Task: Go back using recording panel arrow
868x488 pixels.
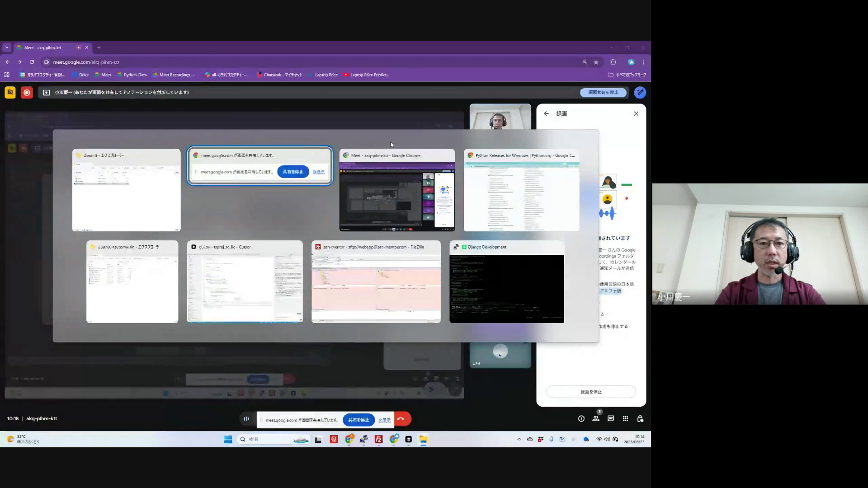Action: click(546, 114)
